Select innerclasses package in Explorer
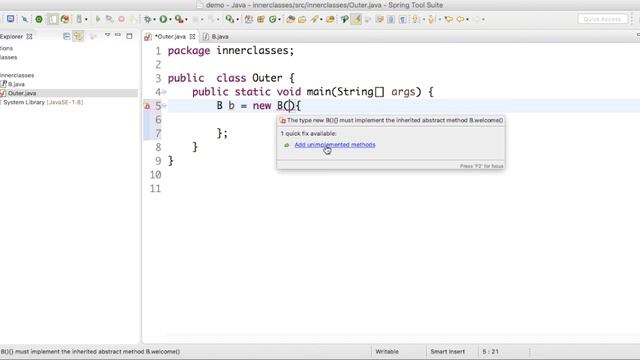 (x=17, y=75)
